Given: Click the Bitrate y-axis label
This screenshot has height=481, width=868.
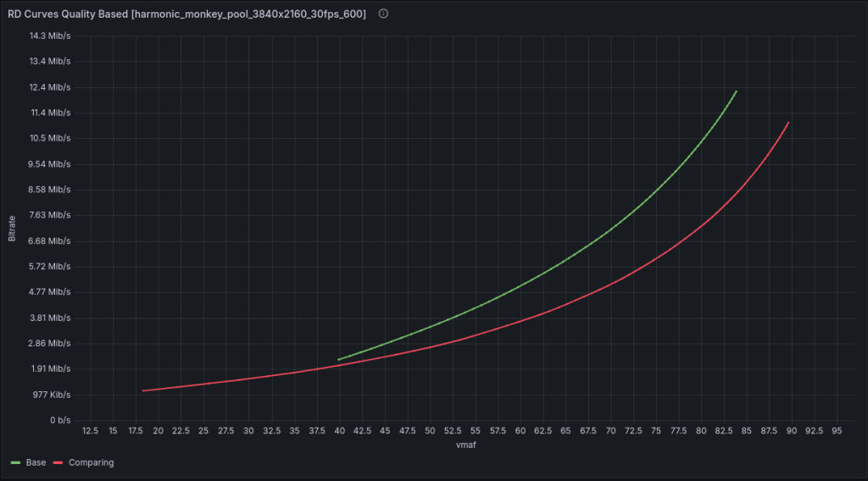Looking at the screenshot, I should [x=12, y=229].
